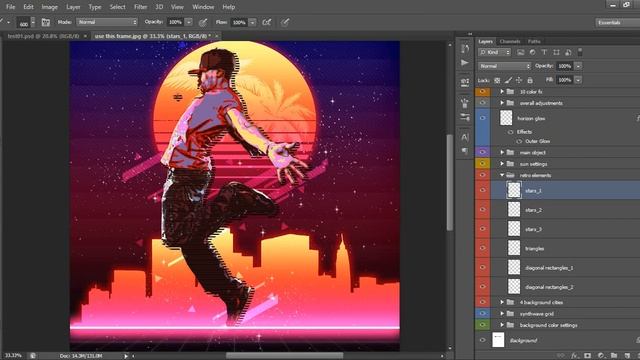Create a new layer icon
The width and height of the screenshot is (640, 360).
point(627,356)
